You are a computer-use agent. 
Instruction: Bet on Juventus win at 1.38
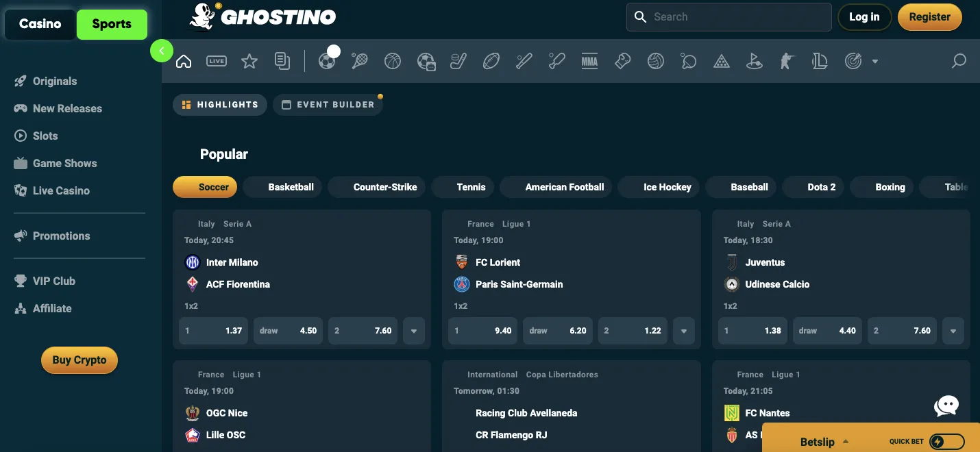(752, 331)
